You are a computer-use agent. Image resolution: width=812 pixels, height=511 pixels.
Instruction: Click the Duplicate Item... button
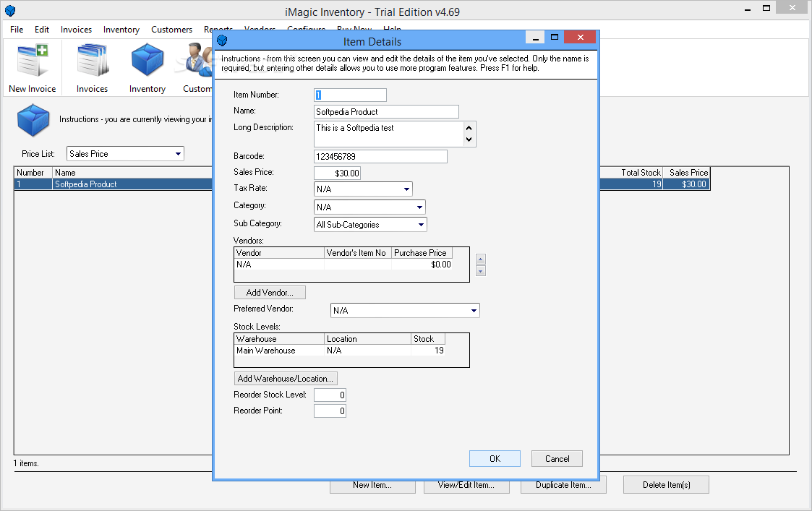pos(563,486)
